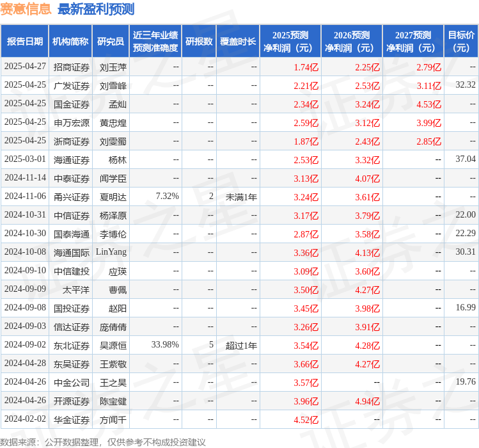Select the 国投证券 institution cell

[x=72, y=308]
